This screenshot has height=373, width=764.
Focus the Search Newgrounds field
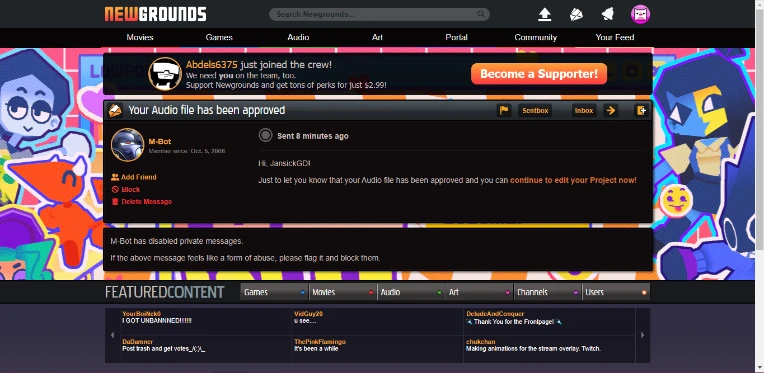379,14
